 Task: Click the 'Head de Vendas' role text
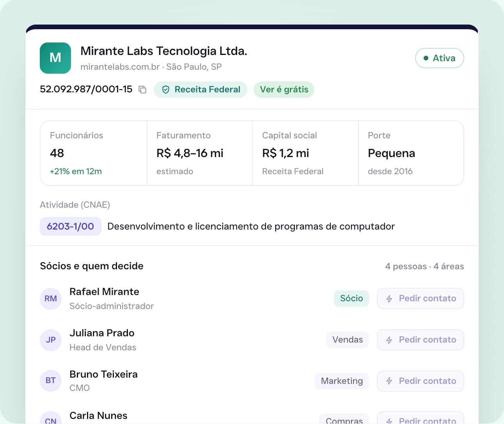click(103, 348)
